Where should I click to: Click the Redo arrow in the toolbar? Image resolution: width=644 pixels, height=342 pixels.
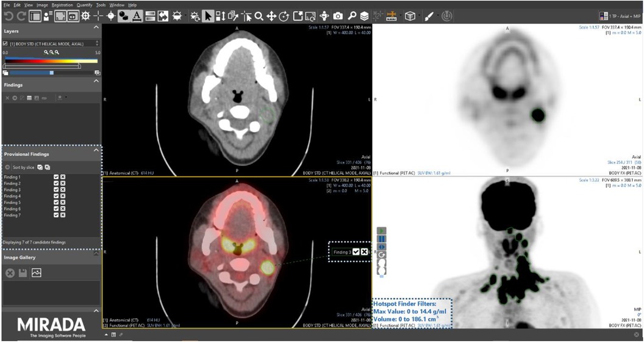(21, 16)
